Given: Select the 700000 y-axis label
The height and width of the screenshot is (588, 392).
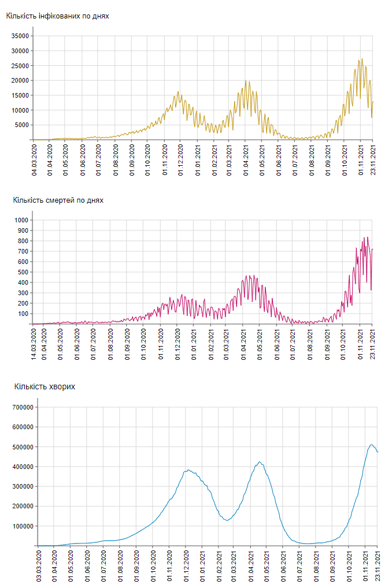Looking at the screenshot, I should click(23, 407).
